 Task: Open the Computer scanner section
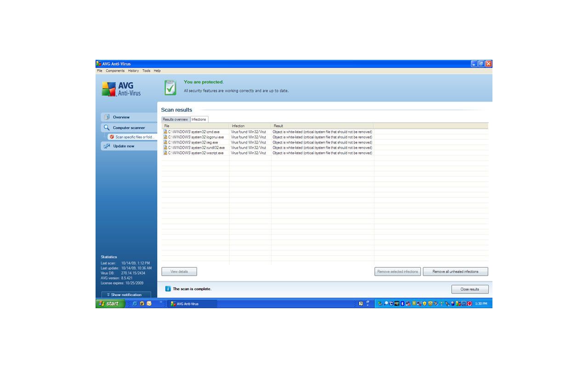pos(129,128)
